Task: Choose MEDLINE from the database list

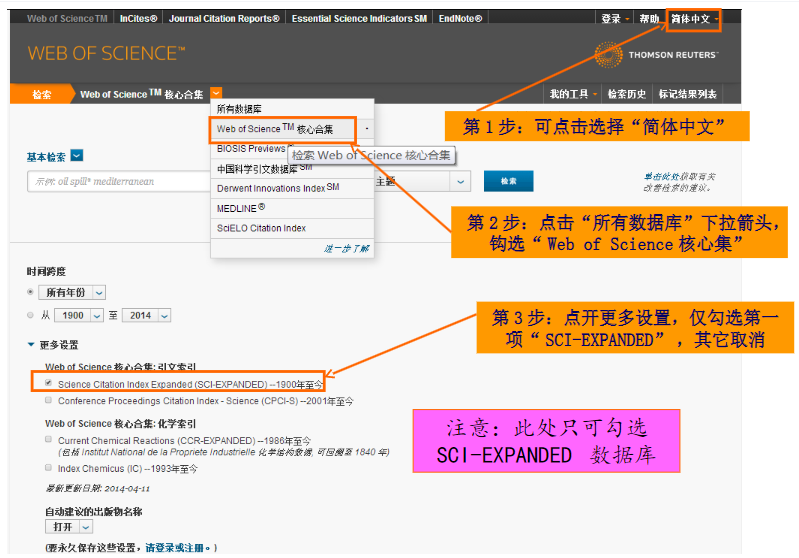Action: click(x=241, y=208)
